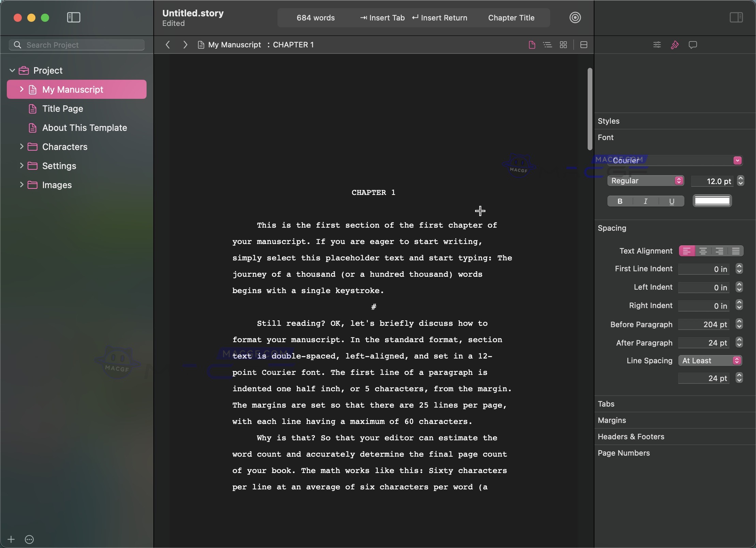The image size is (756, 548).
Task: Open the Line Spacing At Least dropdown
Action: 710,361
